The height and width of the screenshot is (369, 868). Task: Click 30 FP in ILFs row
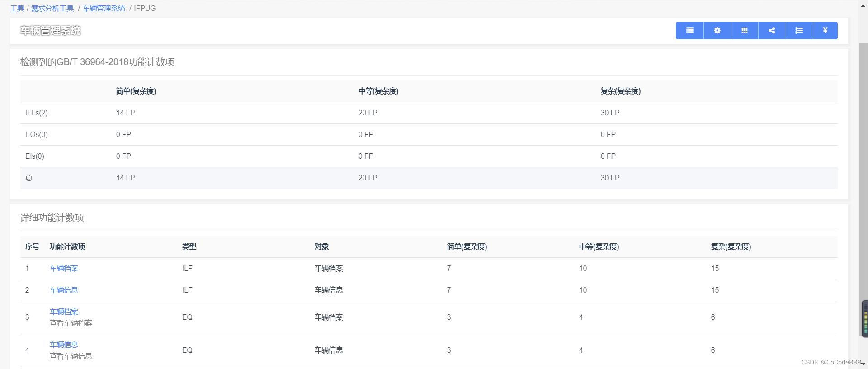pyautogui.click(x=610, y=113)
